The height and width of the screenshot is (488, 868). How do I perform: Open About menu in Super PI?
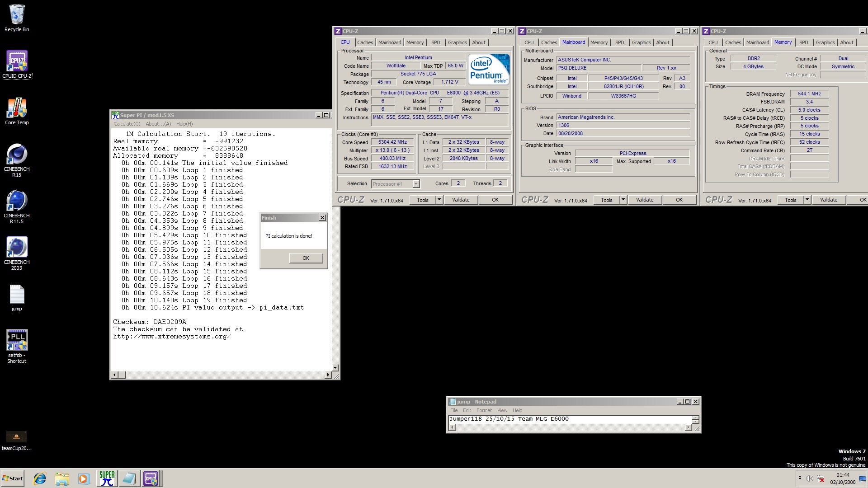click(x=158, y=124)
